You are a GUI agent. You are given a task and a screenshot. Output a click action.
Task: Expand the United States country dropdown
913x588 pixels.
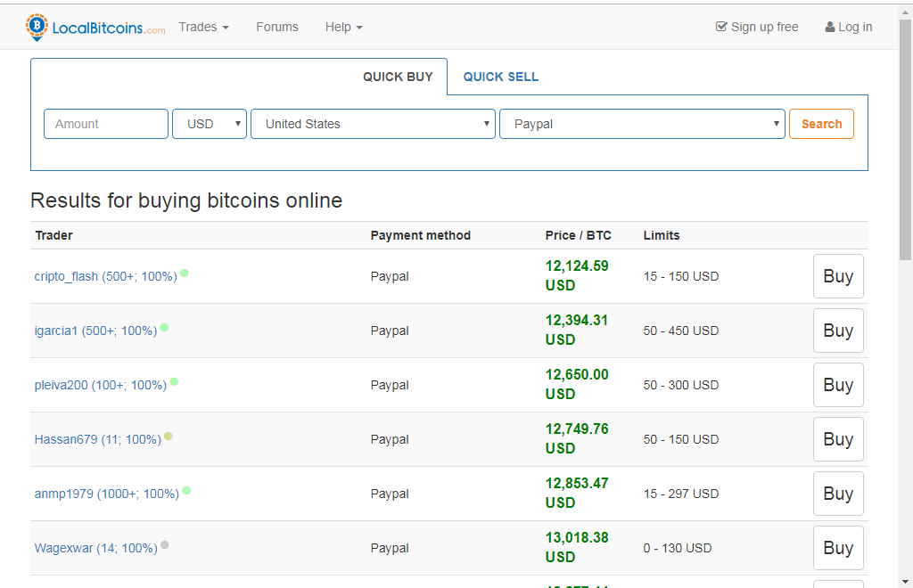click(373, 124)
